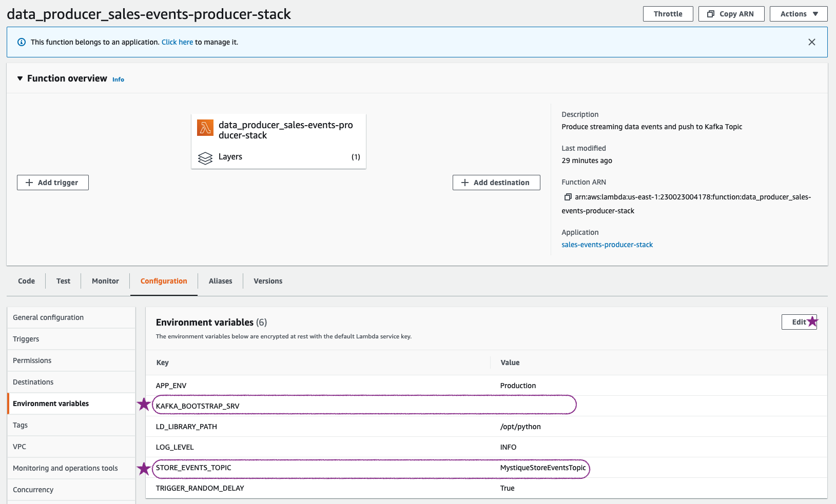Open the Versions tab
Image resolution: width=836 pixels, height=504 pixels.
pos(268,281)
